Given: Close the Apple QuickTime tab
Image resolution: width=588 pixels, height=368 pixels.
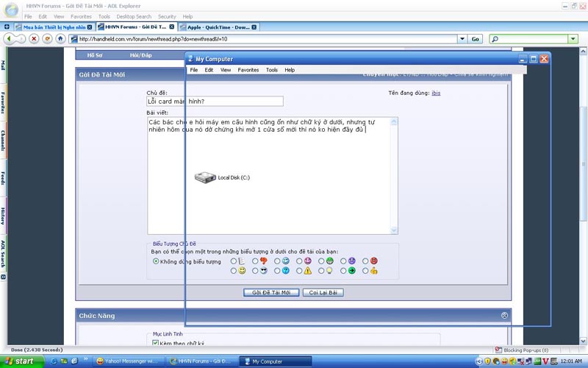Looking at the screenshot, I should 255,26.
